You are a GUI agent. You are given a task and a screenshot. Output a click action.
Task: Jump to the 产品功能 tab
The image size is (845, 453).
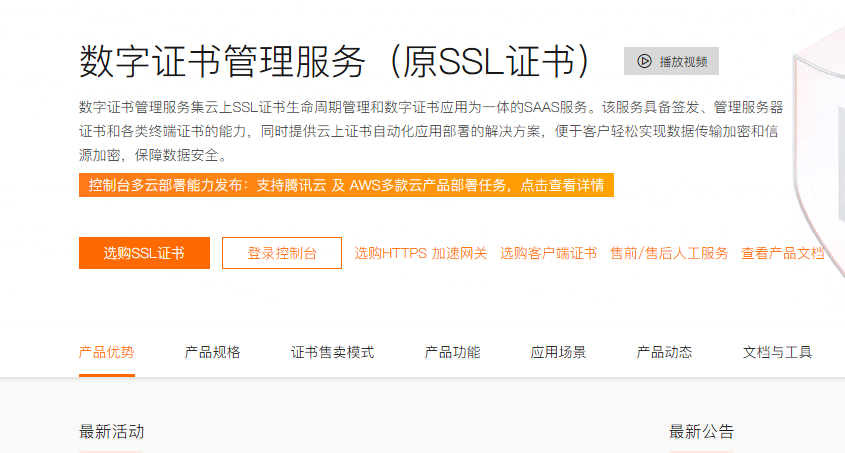click(x=452, y=352)
